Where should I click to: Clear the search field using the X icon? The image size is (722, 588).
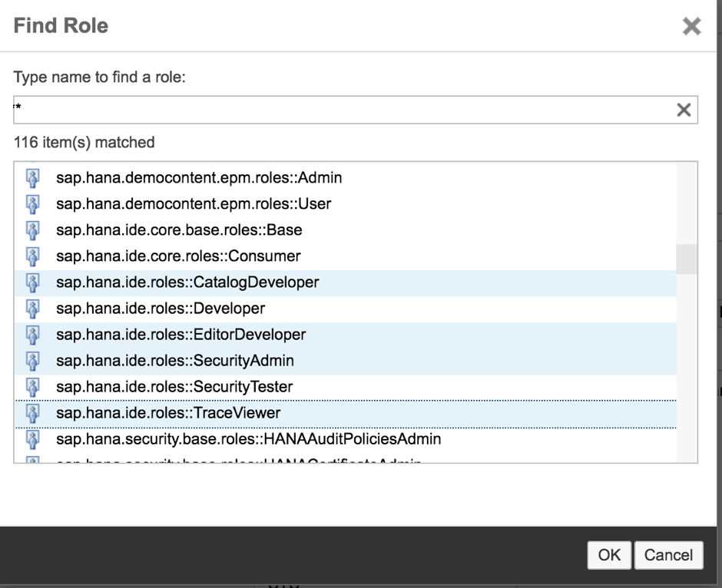pyautogui.click(x=684, y=110)
